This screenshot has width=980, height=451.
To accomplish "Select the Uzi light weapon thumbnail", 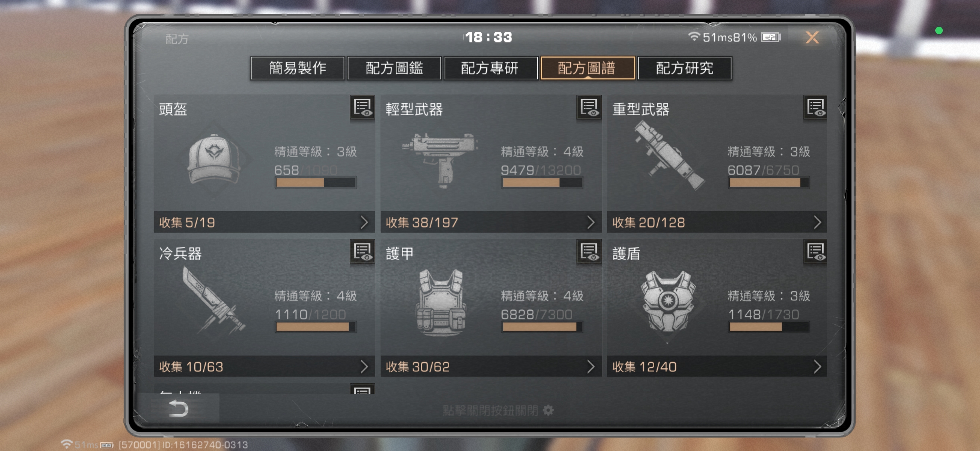I will (440, 160).
